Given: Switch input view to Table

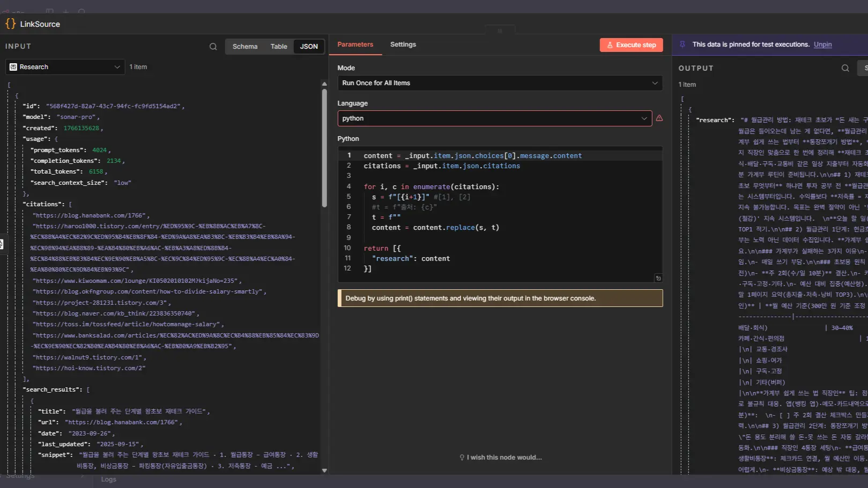Looking at the screenshot, I should point(279,47).
